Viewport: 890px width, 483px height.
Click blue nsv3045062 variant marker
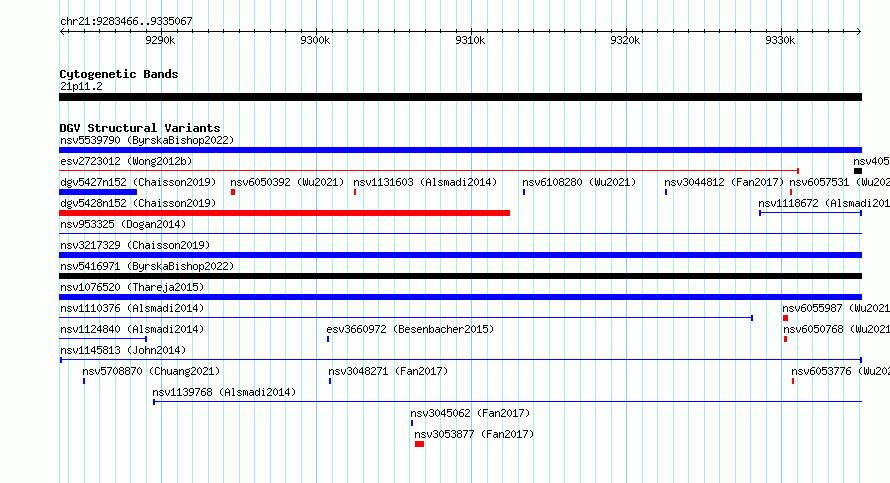coord(412,423)
